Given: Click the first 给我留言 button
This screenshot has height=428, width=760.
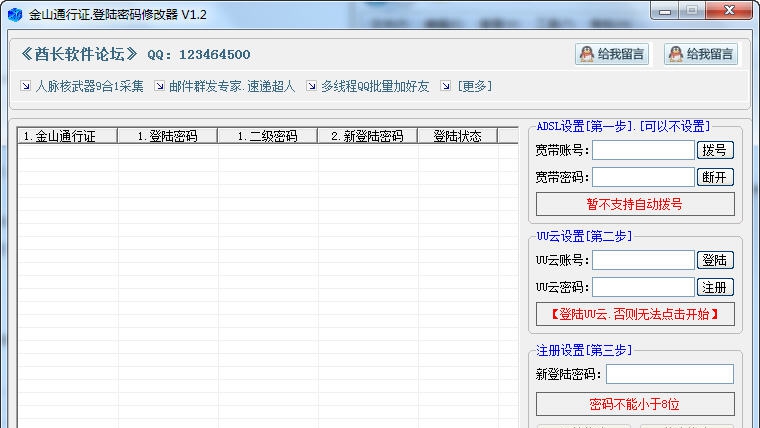Looking at the screenshot, I should click(x=612, y=54).
